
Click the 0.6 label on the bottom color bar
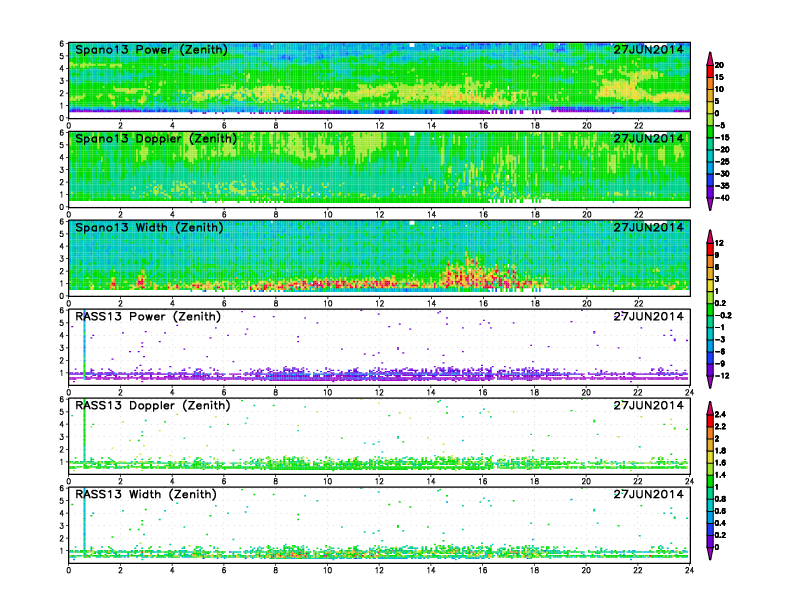click(x=721, y=511)
